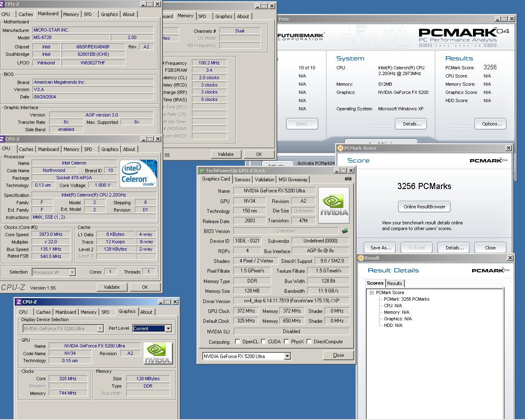Click the GPU-Z BIOS save chip icon
This screenshot has width=525, height=420.
coord(345,231)
